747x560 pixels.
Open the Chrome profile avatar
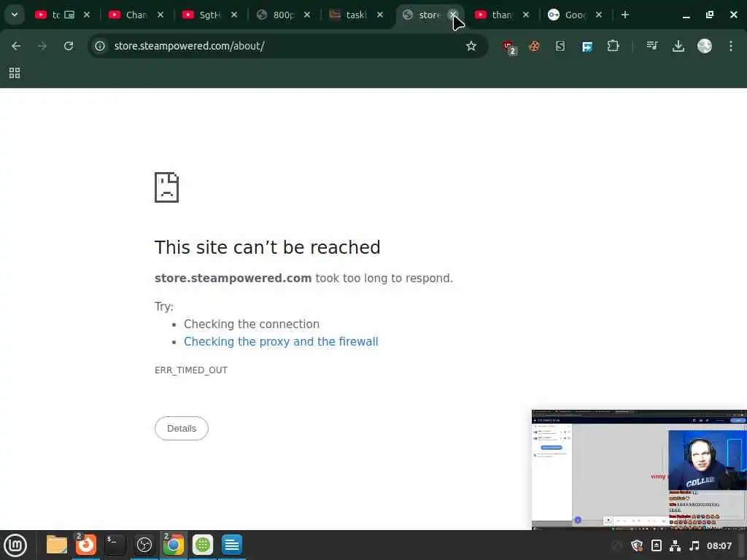pos(705,46)
